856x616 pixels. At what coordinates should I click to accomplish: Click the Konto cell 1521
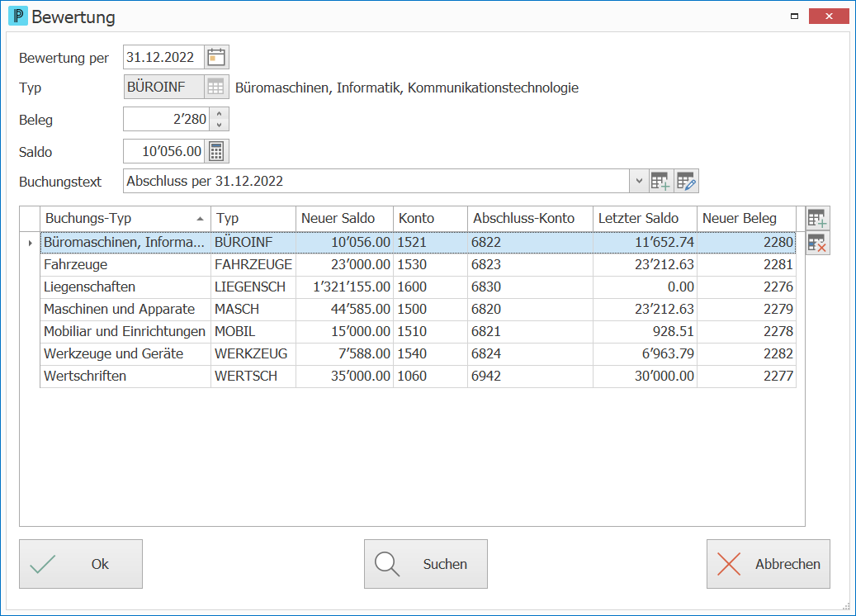(x=430, y=243)
